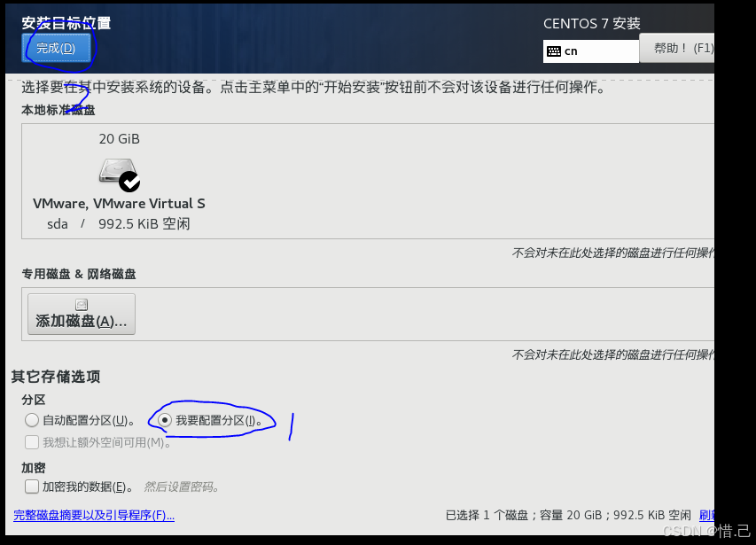This screenshot has width=756, height=545.
Task: Click the cn keyboard layout indicator
Action: 590,51
